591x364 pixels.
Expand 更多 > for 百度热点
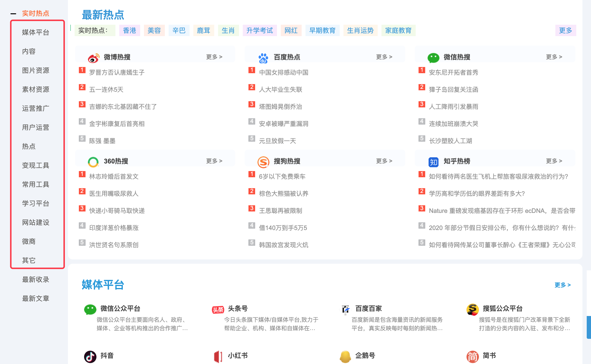pos(384,57)
